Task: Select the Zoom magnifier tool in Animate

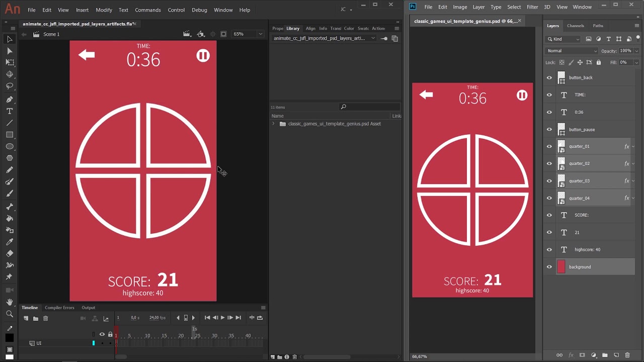Action: click(x=10, y=314)
